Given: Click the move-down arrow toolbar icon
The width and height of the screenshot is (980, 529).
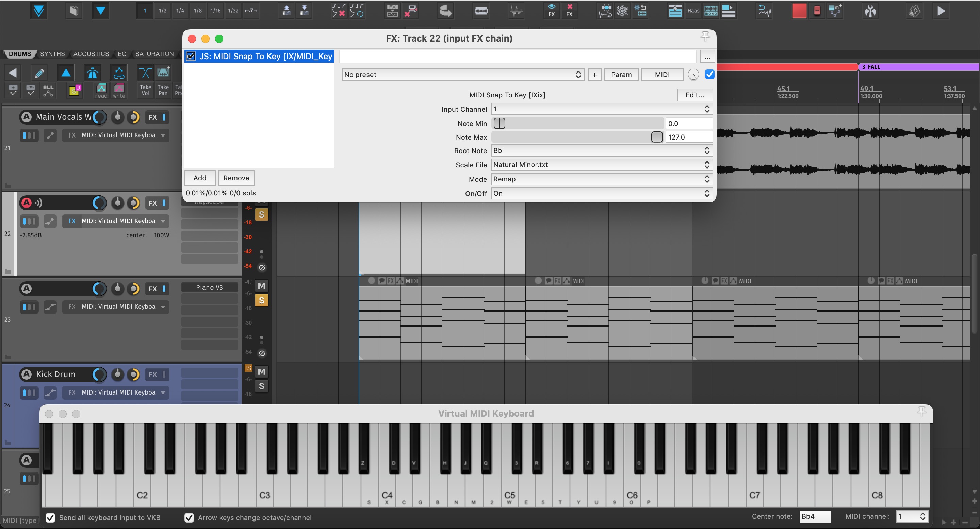Looking at the screenshot, I should click(x=304, y=11).
